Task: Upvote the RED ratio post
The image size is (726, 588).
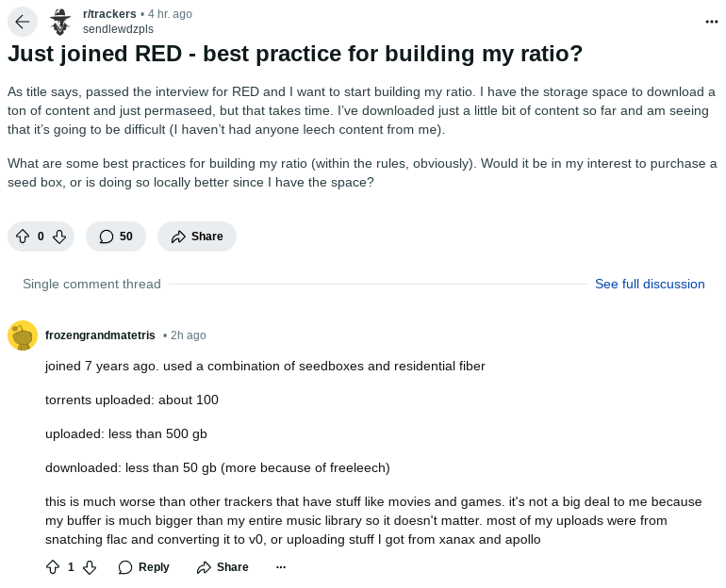Action: click(x=24, y=237)
